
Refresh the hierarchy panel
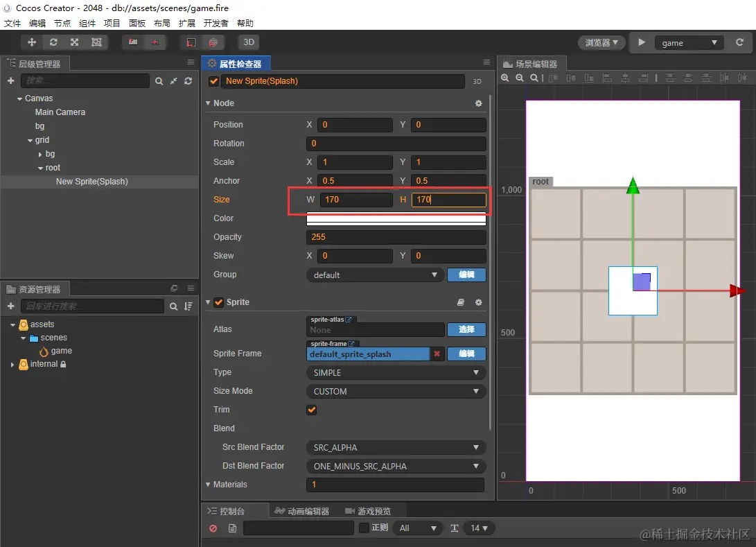click(188, 81)
